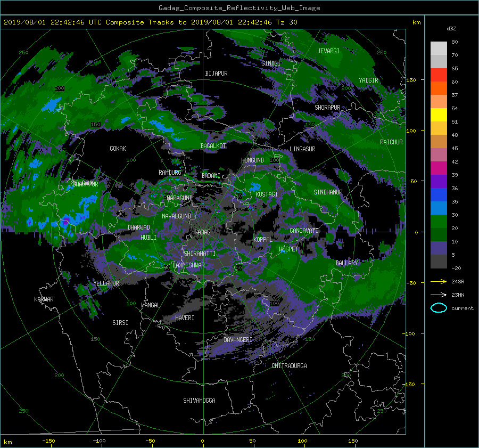Pick the magenta 39 dBZ color band
479x448 pixels.
tap(439, 168)
